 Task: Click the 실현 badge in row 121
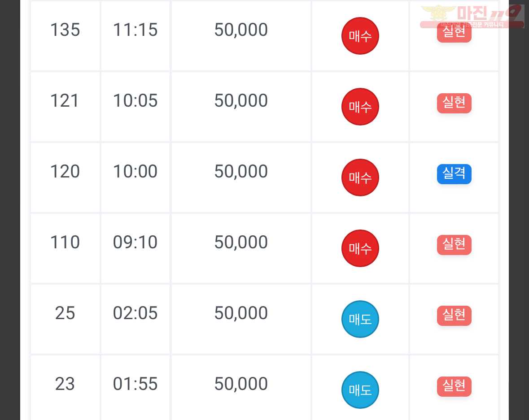pos(454,103)
